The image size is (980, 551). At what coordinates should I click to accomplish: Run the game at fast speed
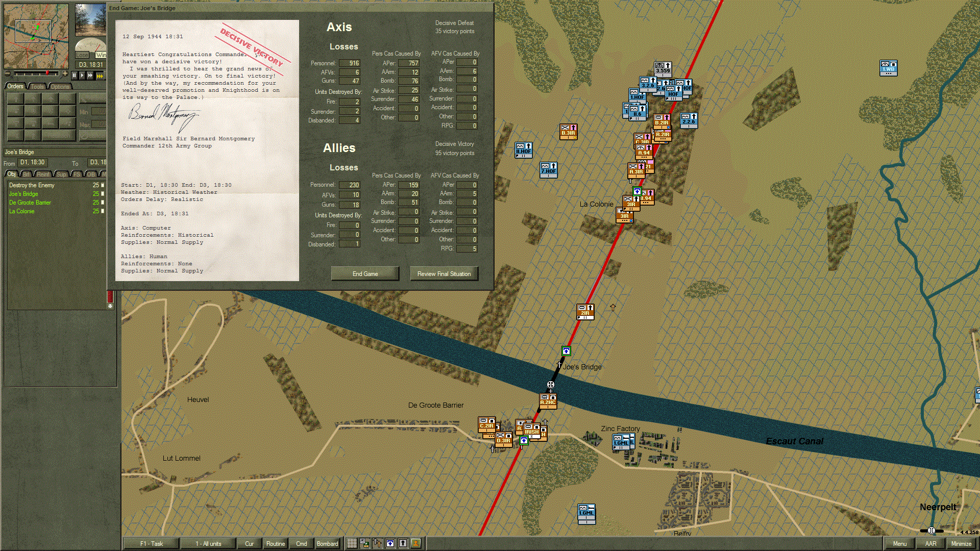[x=90, y=76]
